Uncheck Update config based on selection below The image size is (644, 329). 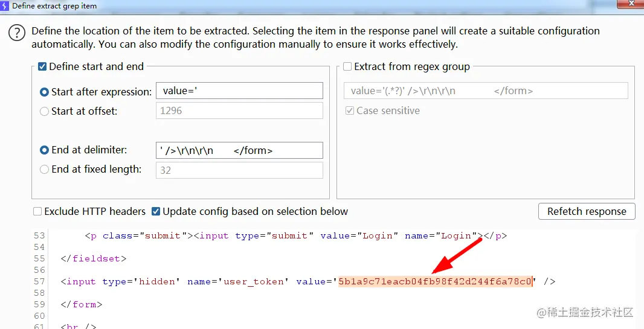(156, 211)
